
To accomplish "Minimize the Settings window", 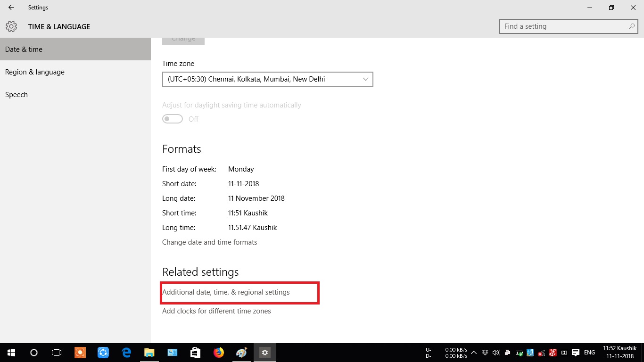I will coord(590,8).
